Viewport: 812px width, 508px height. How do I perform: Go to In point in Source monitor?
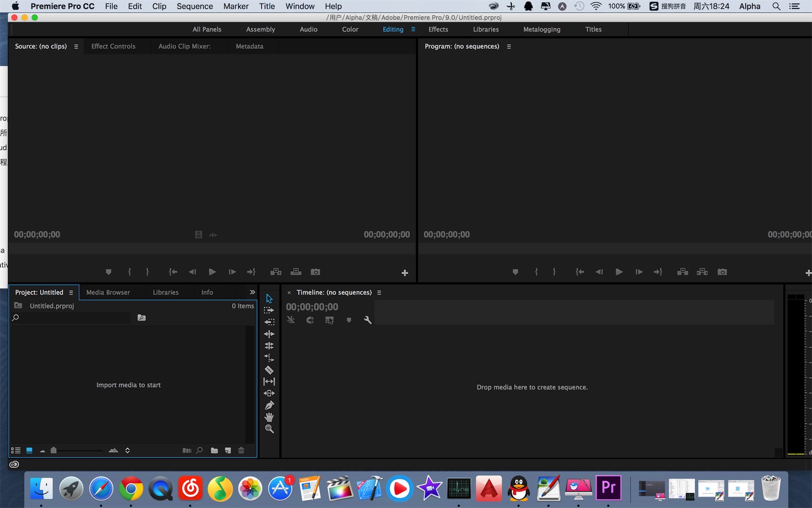173,272
